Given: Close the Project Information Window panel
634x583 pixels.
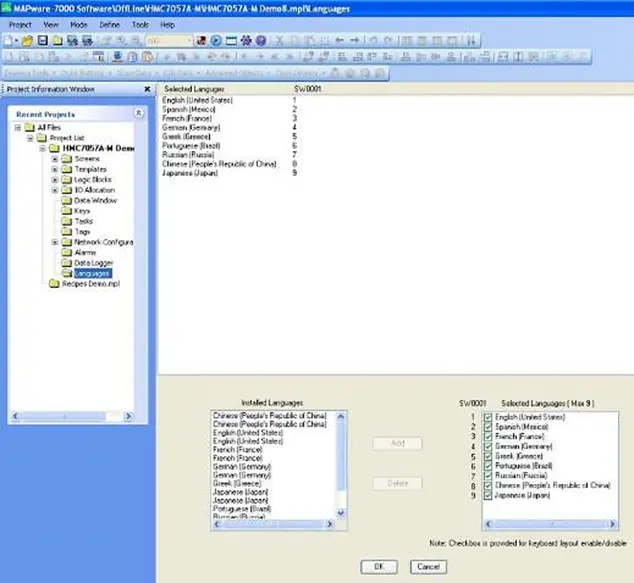Looking at the screenshot, I should coord(148,89).
